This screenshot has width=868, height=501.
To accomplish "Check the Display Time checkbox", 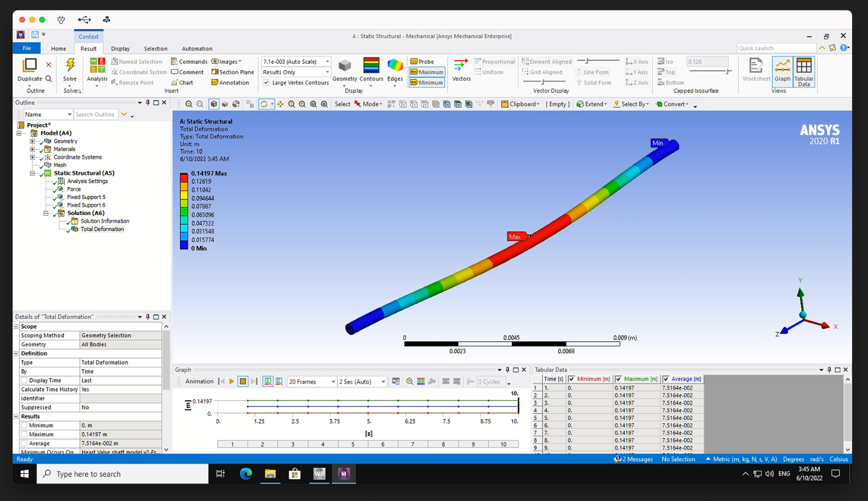I will click(24, 380).
